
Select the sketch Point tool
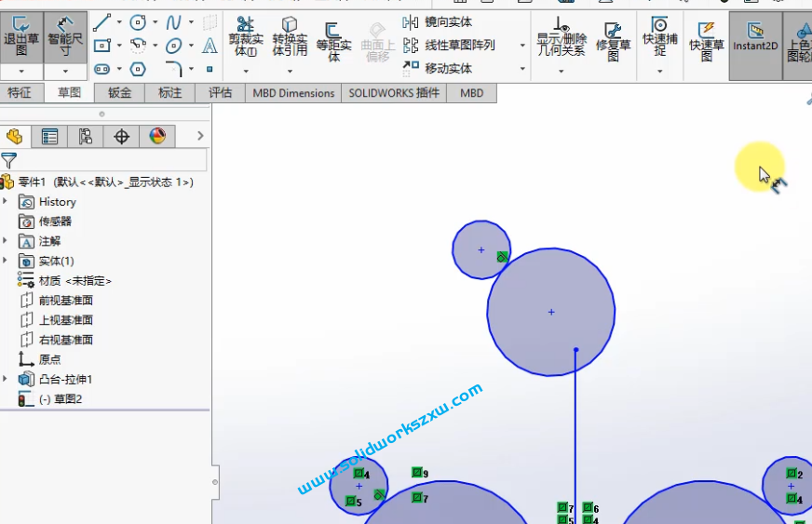(210, 68)
